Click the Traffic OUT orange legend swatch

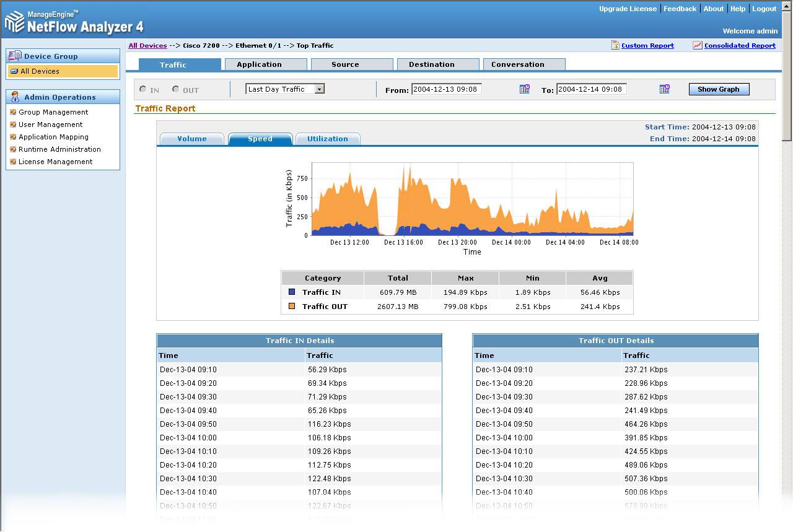point(292,306)
